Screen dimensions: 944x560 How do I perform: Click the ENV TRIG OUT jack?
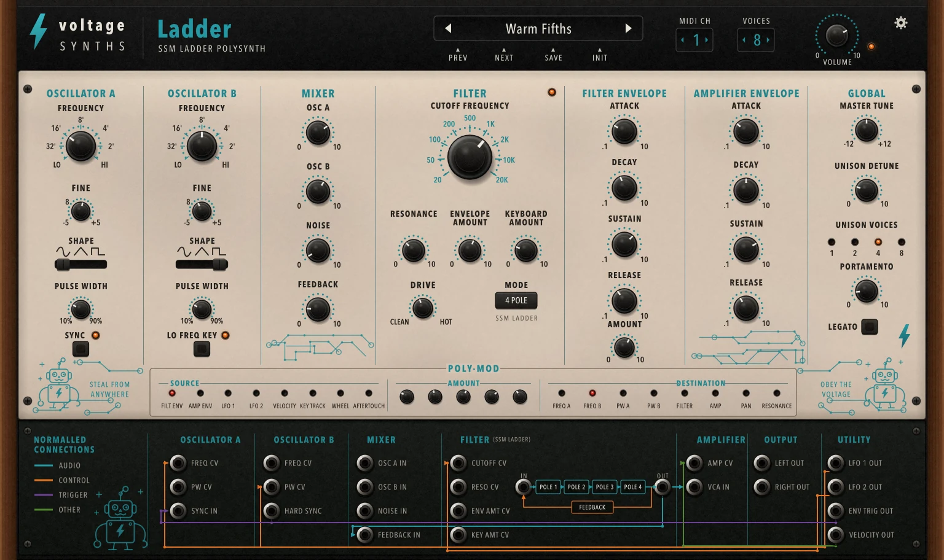coord(836,511)
